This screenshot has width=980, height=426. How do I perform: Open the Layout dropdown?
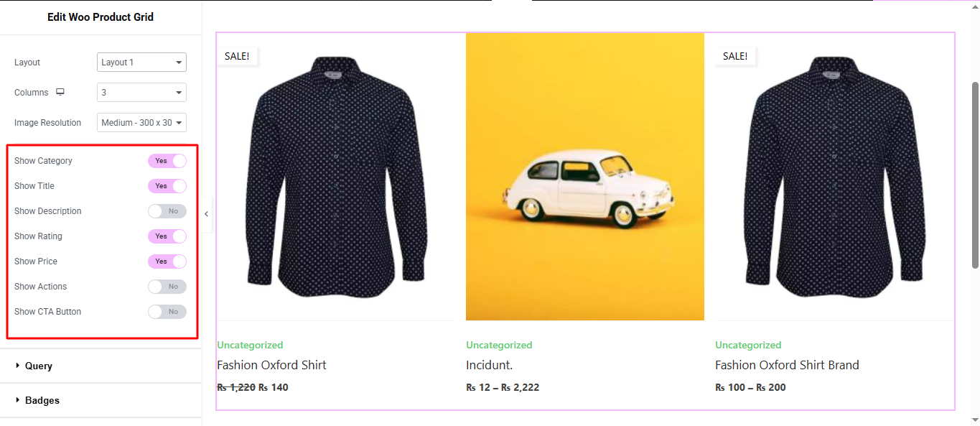[141, 62]
